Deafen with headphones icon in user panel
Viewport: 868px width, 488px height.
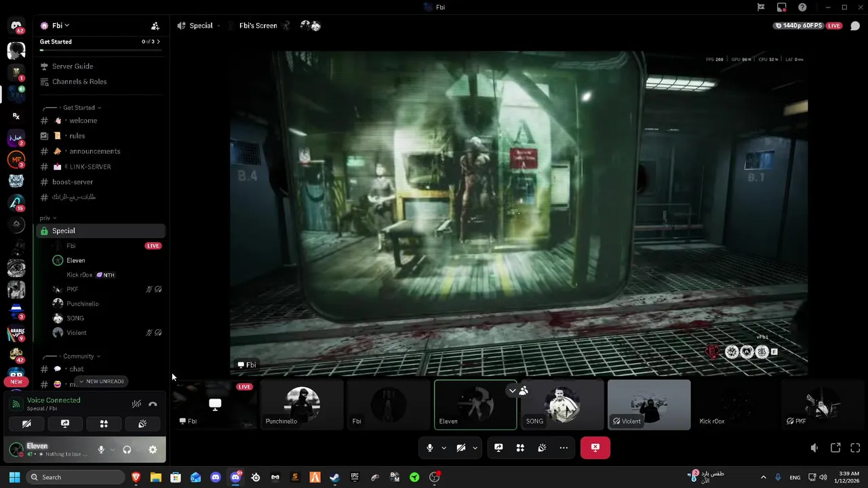127,449
